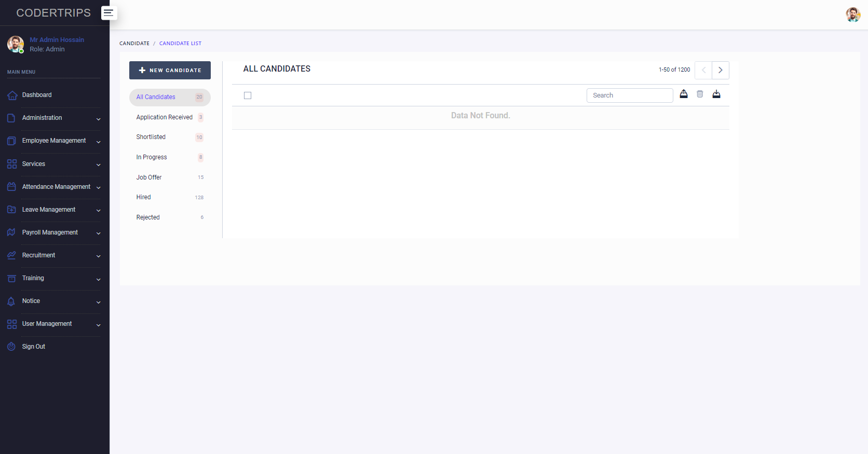Screen dimensions: 868x454
Task: Select the Shortlisted filter
Action: click(170, 137)
